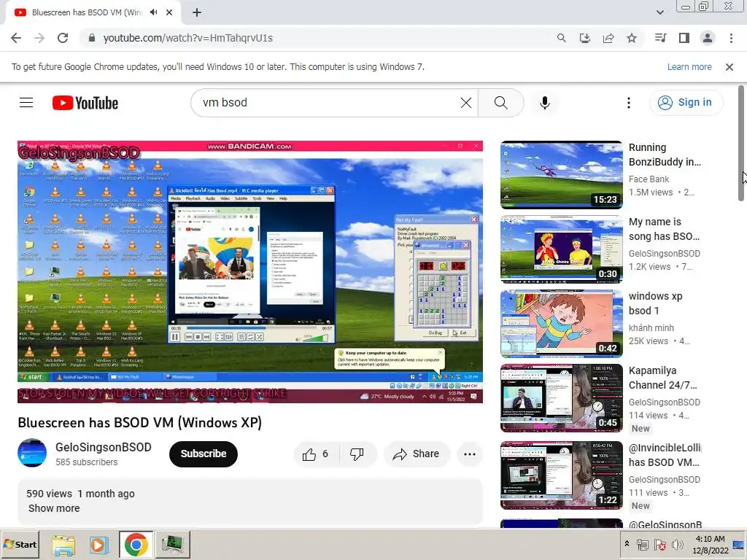Go back to the previous page

[16, 38]
